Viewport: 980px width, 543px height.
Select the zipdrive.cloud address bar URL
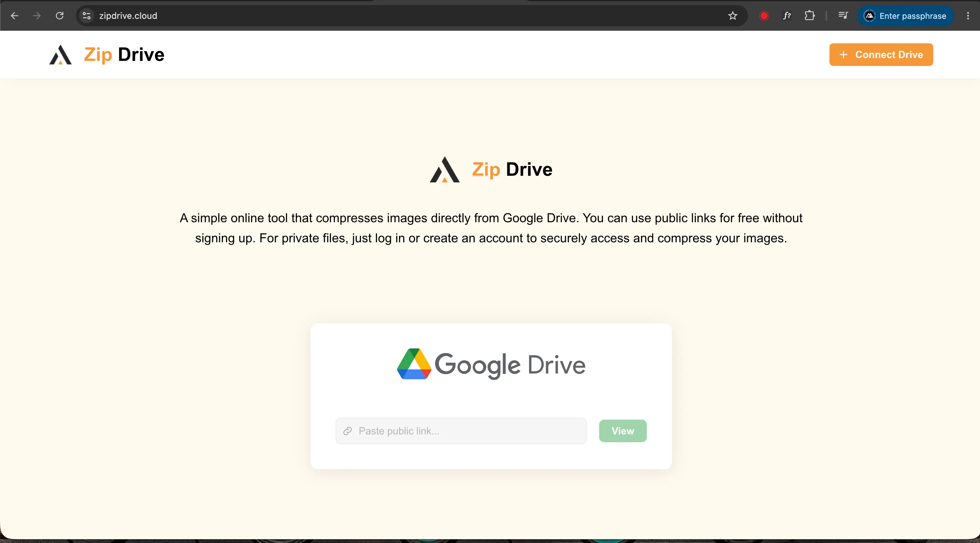pos(128,16)
